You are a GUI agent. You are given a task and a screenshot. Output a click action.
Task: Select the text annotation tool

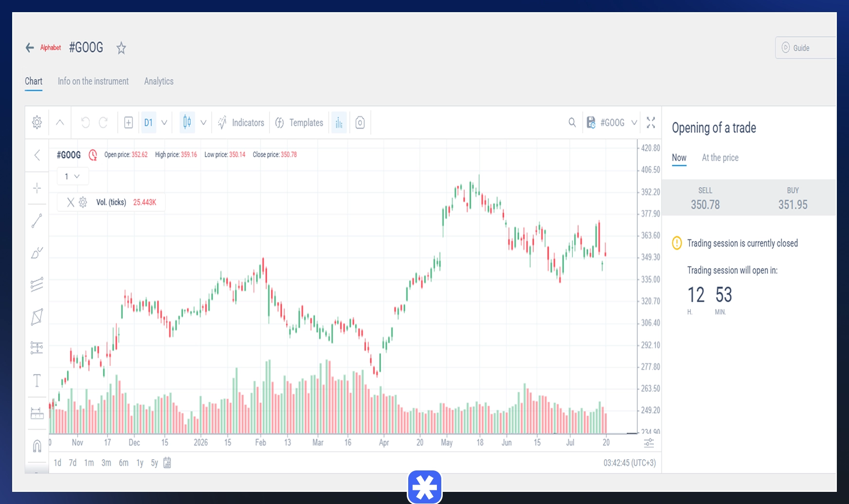click(x=37, y=380)
